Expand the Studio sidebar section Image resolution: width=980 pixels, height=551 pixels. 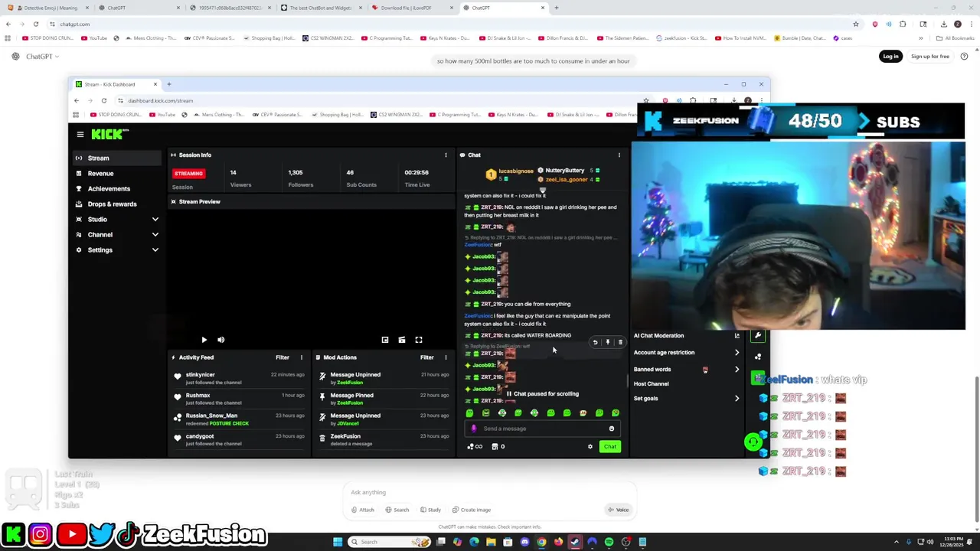[x=155, y=220]
